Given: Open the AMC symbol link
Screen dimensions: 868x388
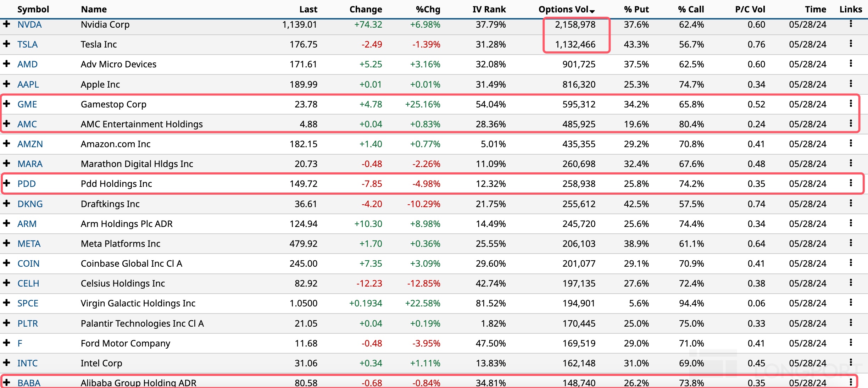Looking at the screenshot, I should click(27, 124).
